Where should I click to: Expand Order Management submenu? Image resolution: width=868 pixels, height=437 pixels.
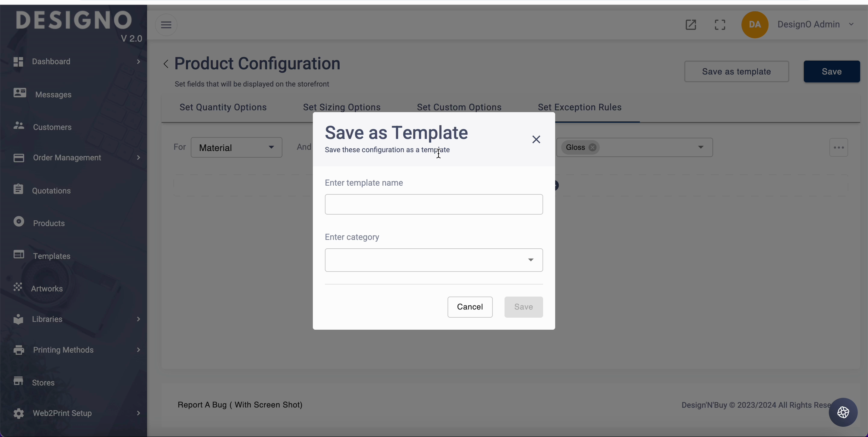click(67, 158)
